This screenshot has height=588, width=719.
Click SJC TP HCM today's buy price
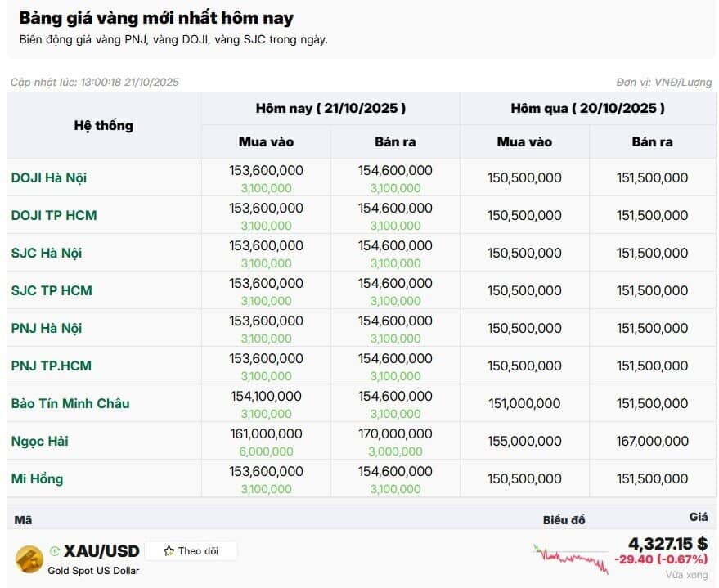click(x=266, y=283)
